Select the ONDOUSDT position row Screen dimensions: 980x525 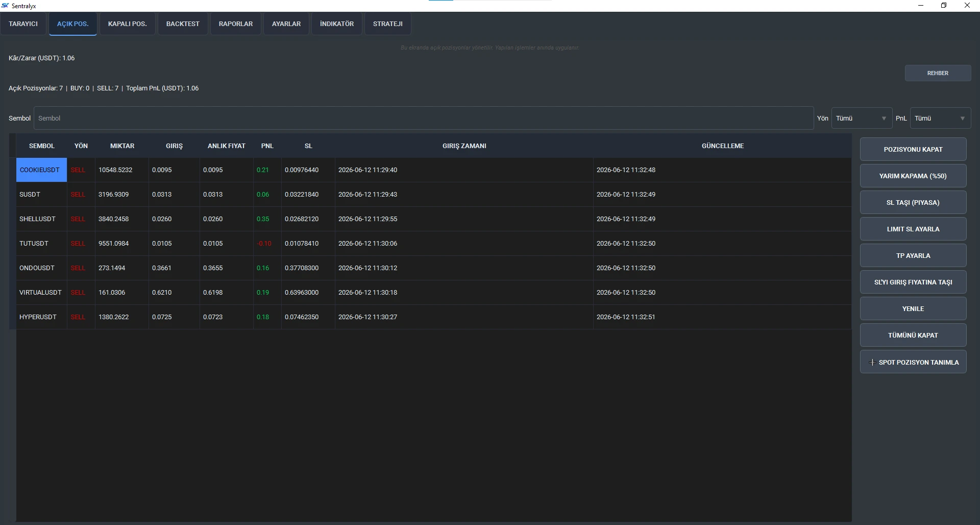point(434,268)
